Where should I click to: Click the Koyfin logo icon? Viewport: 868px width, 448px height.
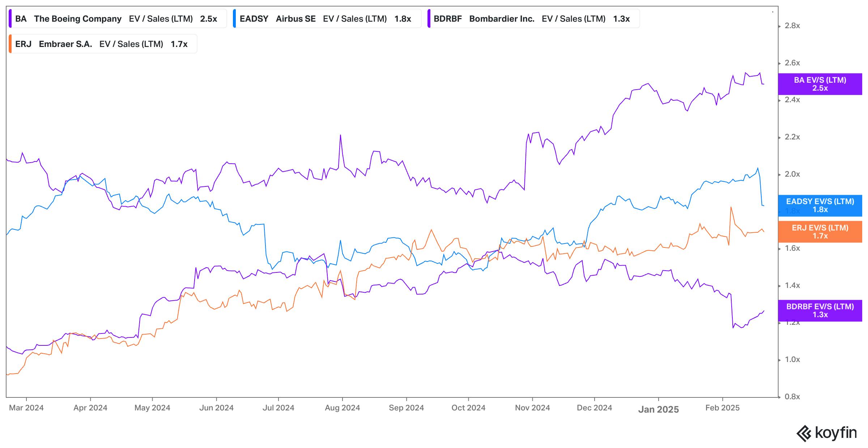(804, 434)
